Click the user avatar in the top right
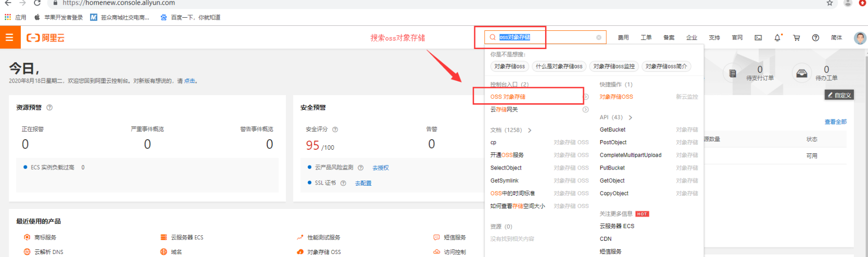Screen dimensions: 868x257 (x=859, y=38)
